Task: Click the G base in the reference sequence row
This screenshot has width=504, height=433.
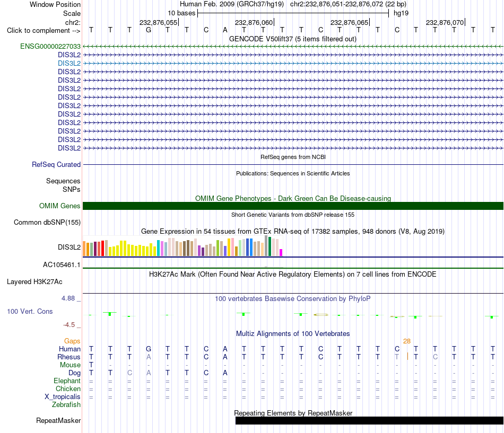Action: click(x=148, y=30)
